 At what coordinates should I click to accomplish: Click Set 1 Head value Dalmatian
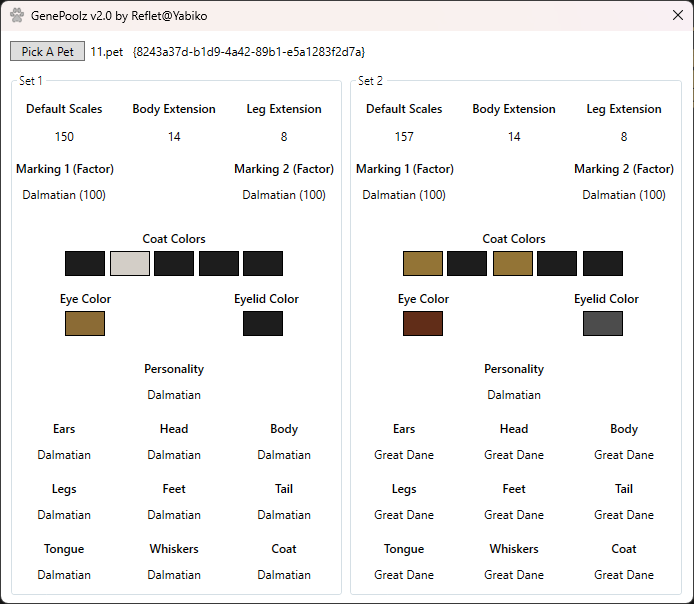tap(174, 455)
